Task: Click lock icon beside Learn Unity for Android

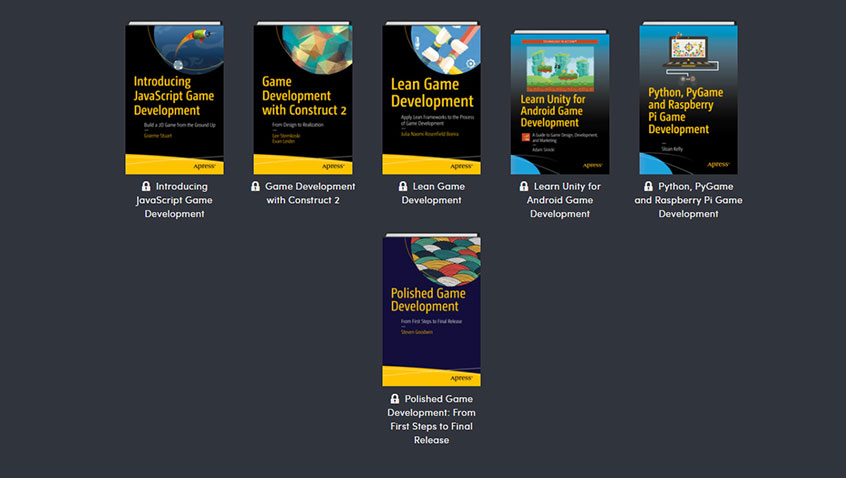Action: [x=523, y=186]
